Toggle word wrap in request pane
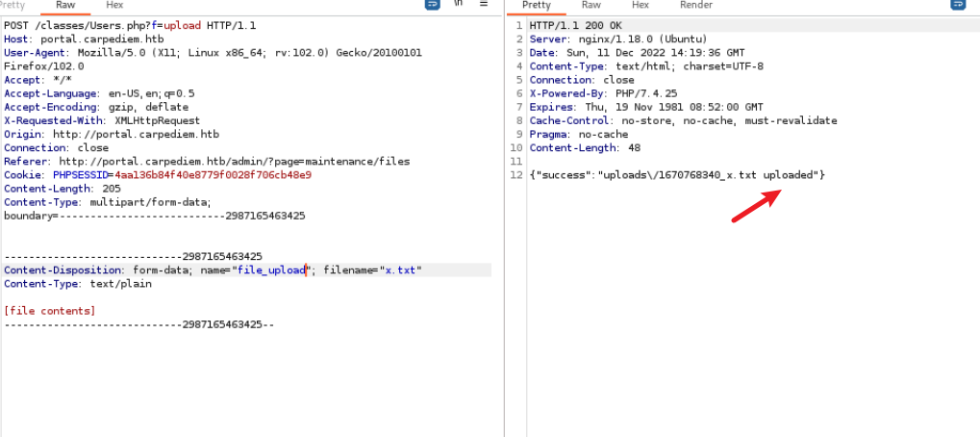This screenshot has height=437, width=980. 432,4
